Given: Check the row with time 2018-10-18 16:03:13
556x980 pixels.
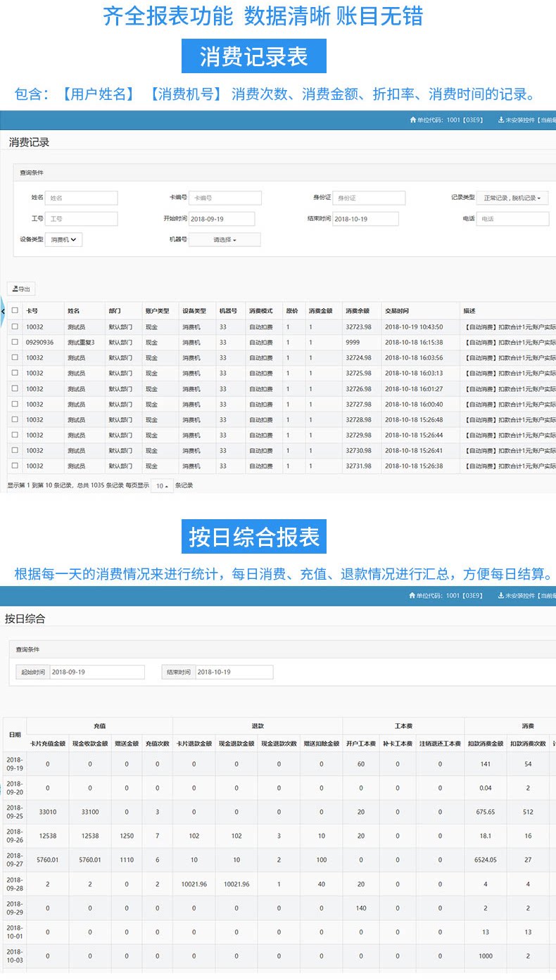Looking at the screenshot, I should 15,373.
